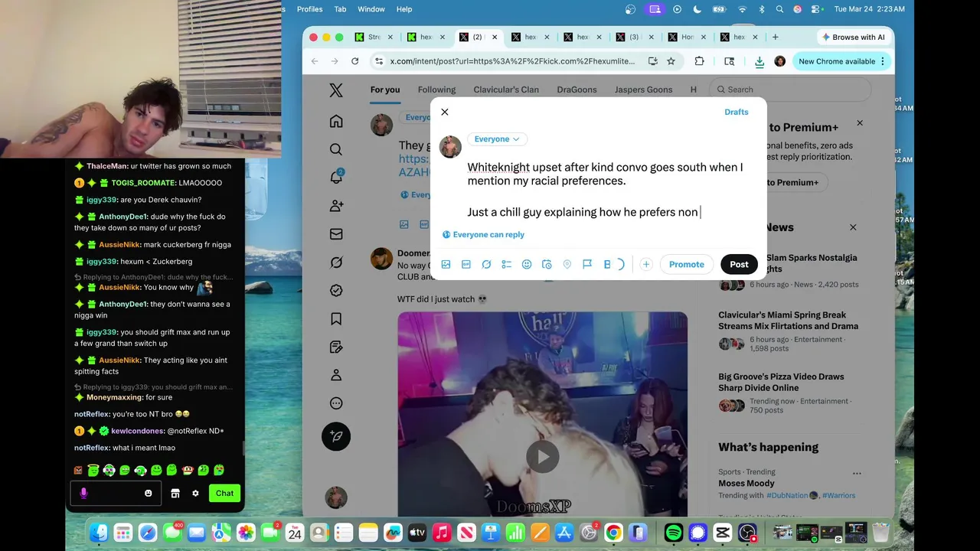Image resolution: width=980 pixels, height=551 pixels.
Task: Open DraGoons timeline tab
Action: coord(577,90)
